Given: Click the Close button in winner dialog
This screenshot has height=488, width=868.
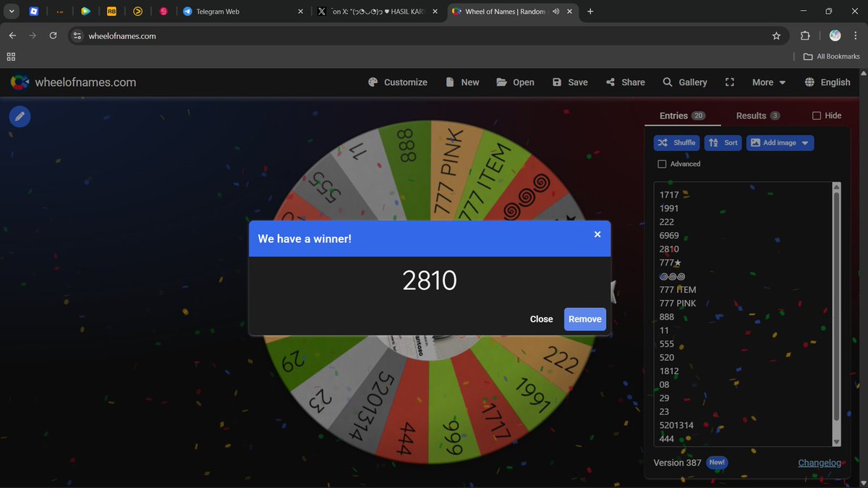Looking at the screenshot, I should click(x=541, y=319).
